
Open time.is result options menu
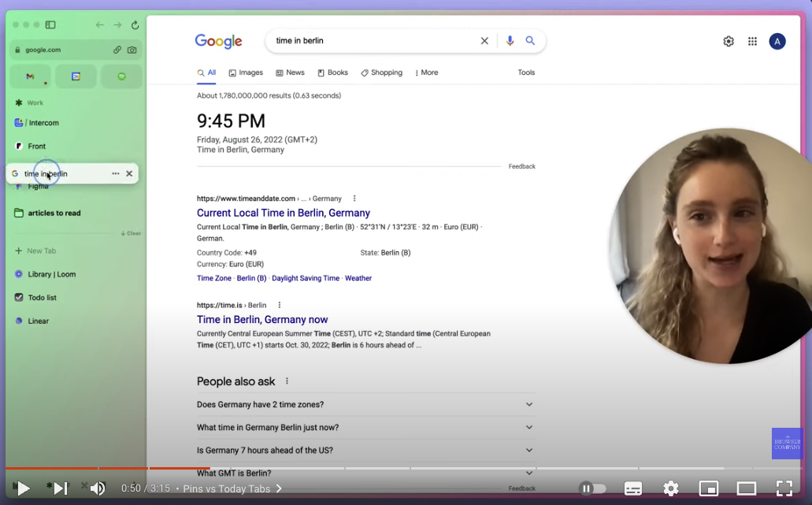tap(279, 305)
